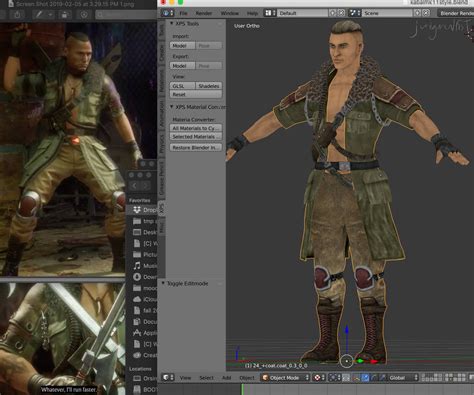This screenshot has height=395, width=474.
Task: Open the Tools tab in the tool shelf
Action: coord(162,30)
